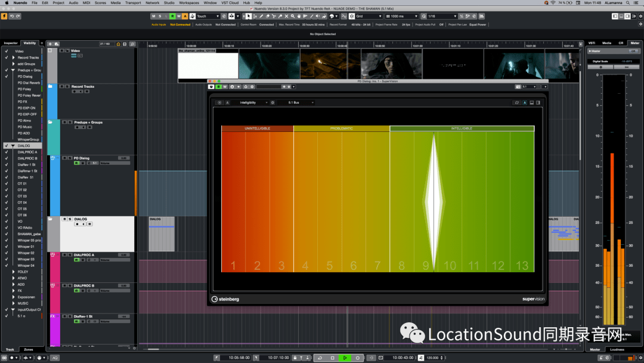
Task: Click the Undo arrow in toolbar
Action: (12, 17)
